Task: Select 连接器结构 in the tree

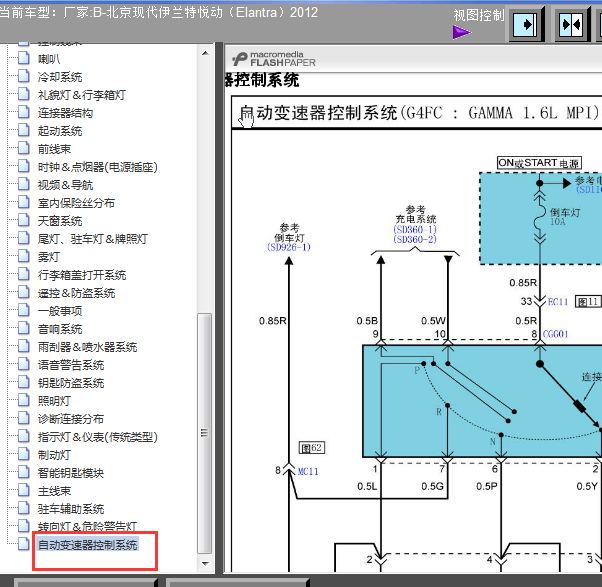Action: tap(65, 113)
